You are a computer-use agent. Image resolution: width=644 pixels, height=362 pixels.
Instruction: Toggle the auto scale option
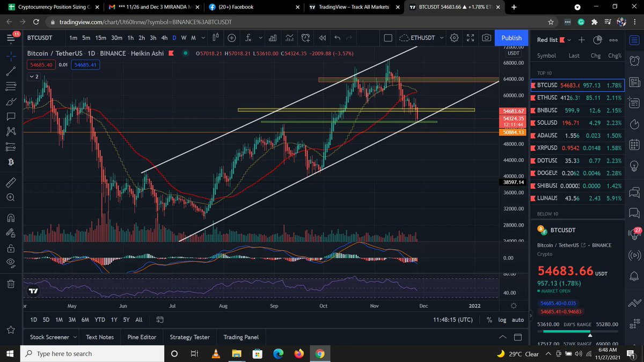point(518,320)
